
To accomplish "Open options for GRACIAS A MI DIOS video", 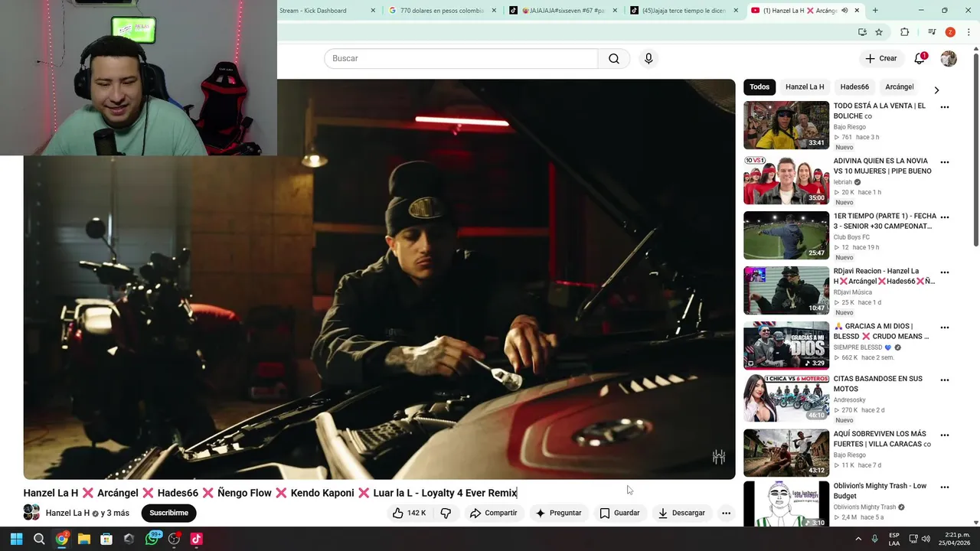I will pyautogui.click(x=945, y=328).
